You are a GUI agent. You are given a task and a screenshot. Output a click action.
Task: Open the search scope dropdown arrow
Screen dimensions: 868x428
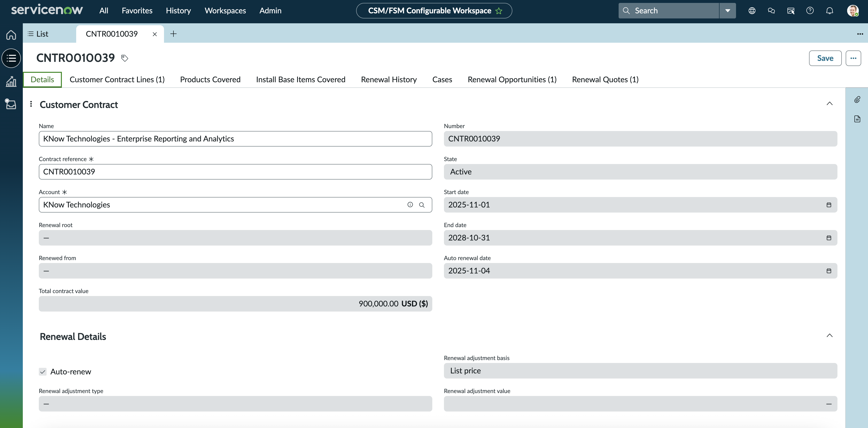click(x=728, y=11)
